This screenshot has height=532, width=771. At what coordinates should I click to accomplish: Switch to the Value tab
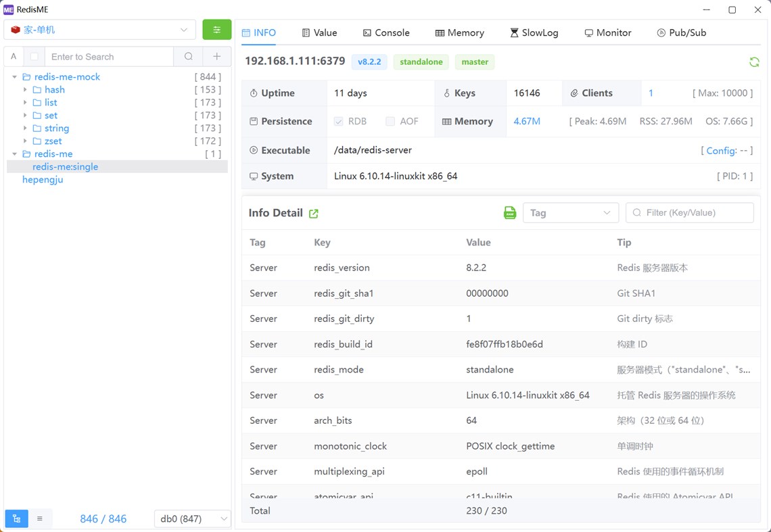point(319,33)
